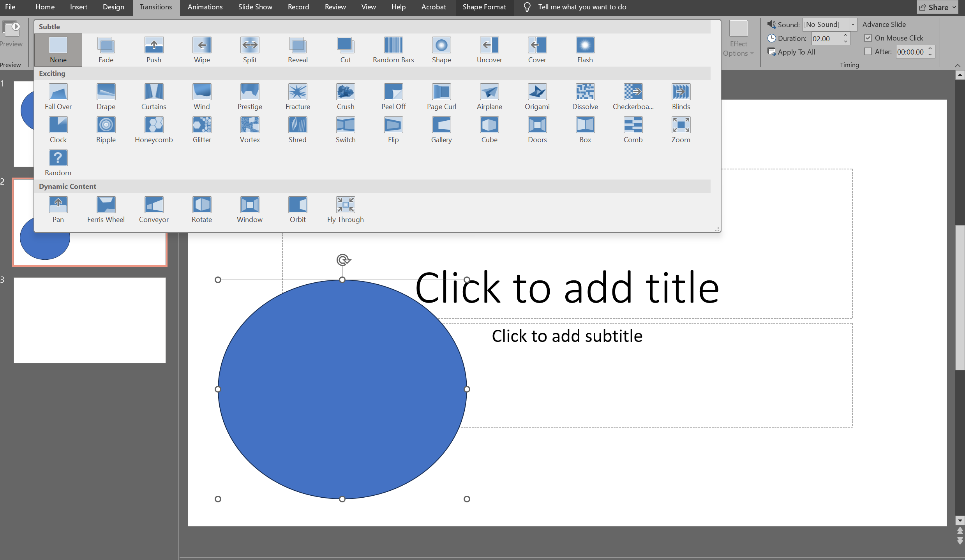This screenshot has width=965, height=560.
Task: Increase Duration with up stepper arrow
Action: click(845, 35)
